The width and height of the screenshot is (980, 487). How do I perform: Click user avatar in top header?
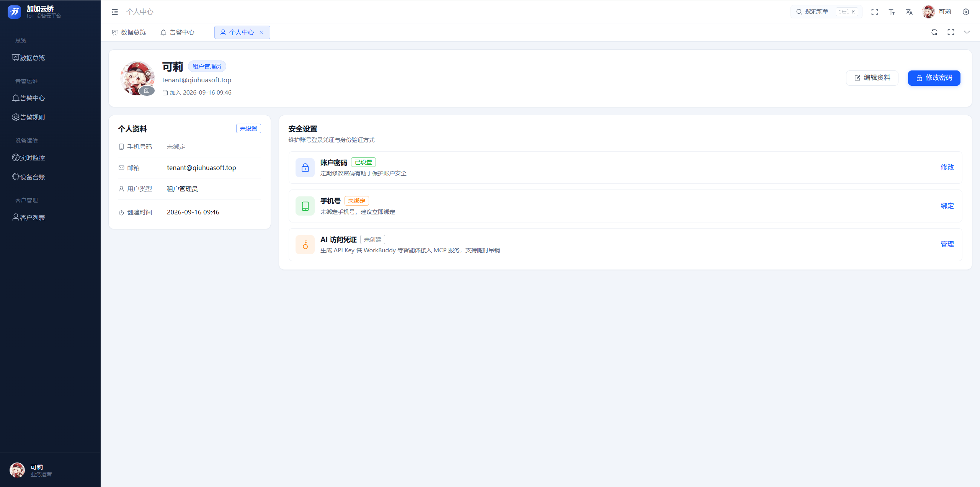(x=929, y=12)
